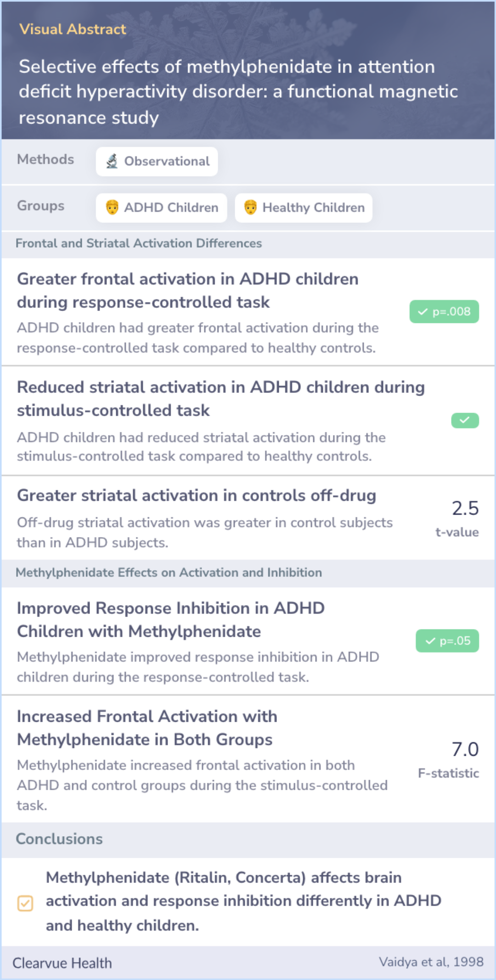Click the Frontal and Striatal Activation Differences header
Screen dimensions: 496x980
[x=139, y=244]
